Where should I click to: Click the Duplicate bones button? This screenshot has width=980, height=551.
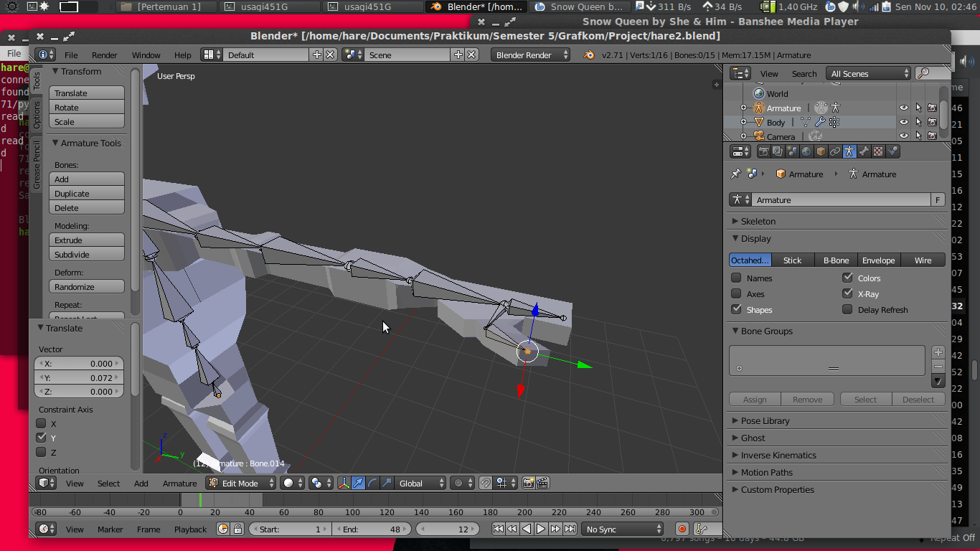[x=87, y=193]
